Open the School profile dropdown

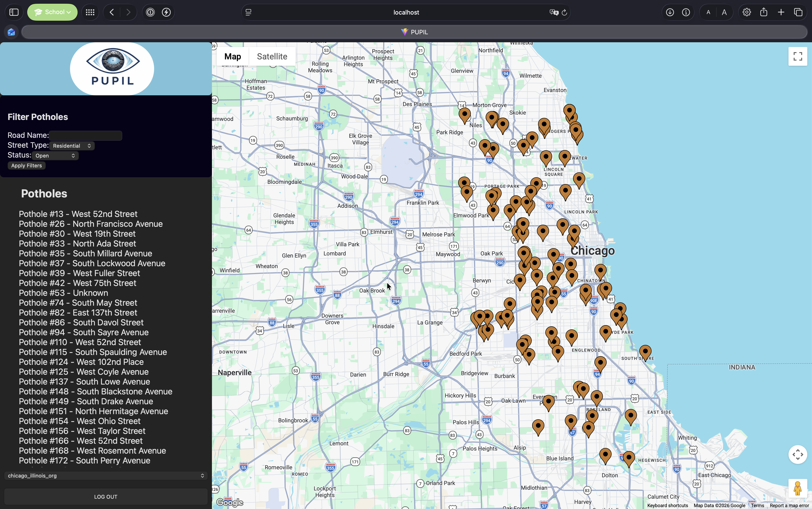[52, 12]
